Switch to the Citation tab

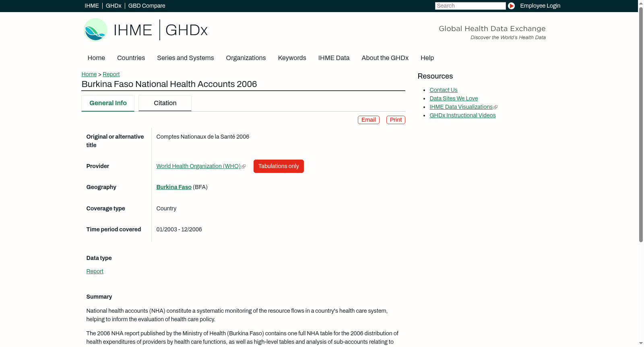click(x=165, y=103)
